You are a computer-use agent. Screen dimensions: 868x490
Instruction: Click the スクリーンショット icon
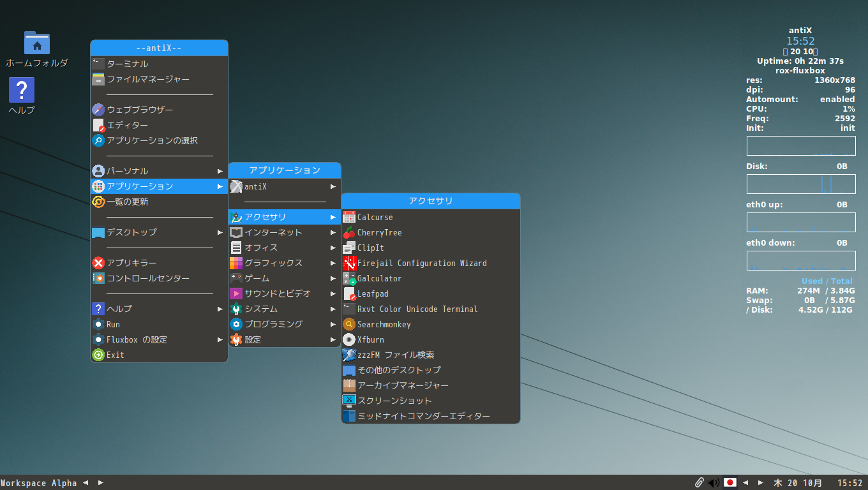(349, 401)
